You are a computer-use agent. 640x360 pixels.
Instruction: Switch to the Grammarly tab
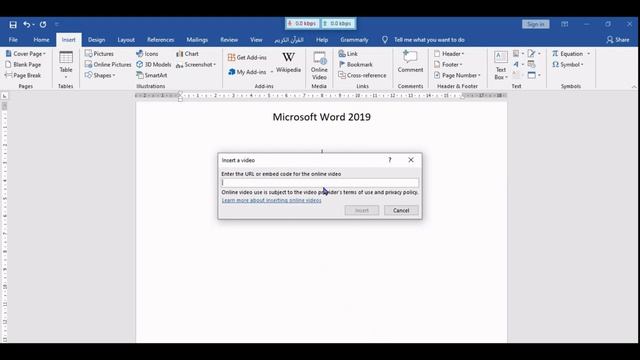tap(354, 40)
